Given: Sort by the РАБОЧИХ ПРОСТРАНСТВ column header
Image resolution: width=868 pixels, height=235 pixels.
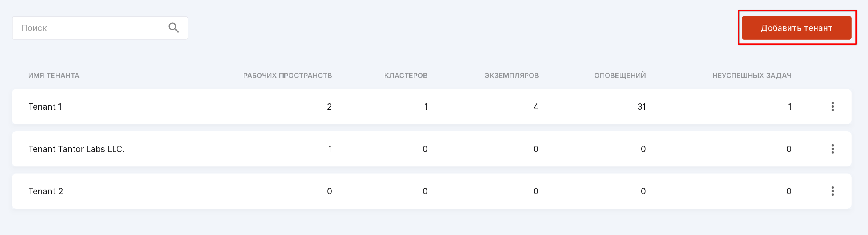Looking at the screenshot, I should 288,75.
